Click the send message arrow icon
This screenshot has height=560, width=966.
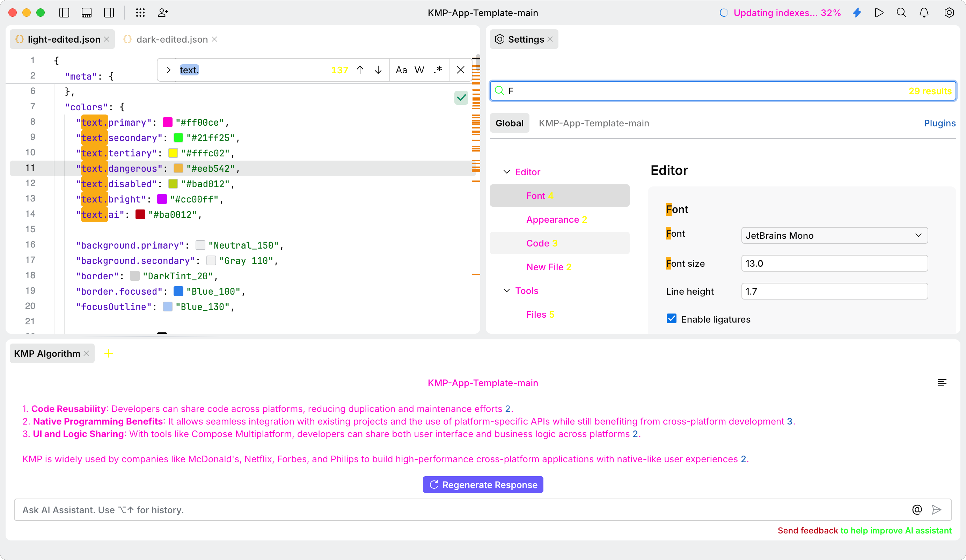click(936, 509)
